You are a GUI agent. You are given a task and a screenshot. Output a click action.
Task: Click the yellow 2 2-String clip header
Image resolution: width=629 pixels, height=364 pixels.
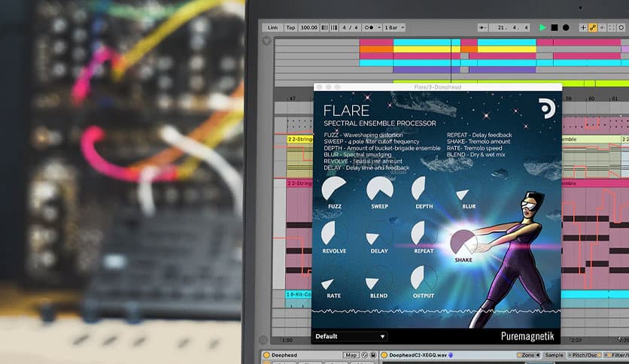[x=300, y=139]
